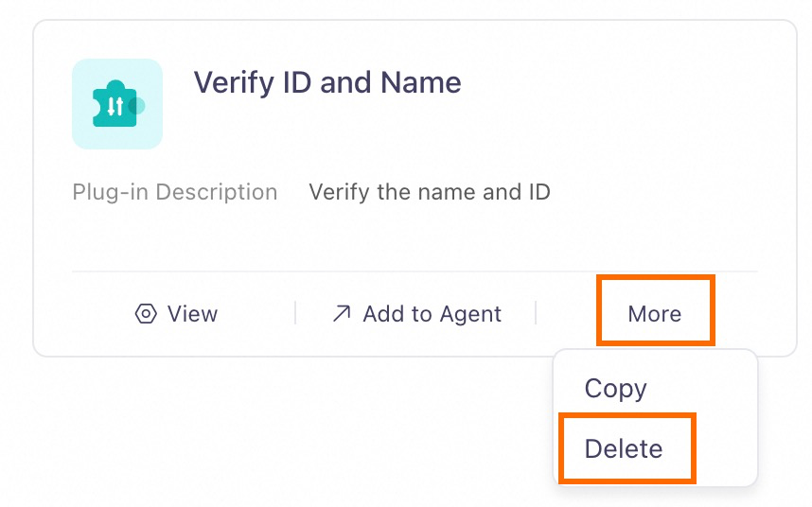The image size is (812, 507).
Task: Click the white up-down arrows inside puzzle icon
Action: (115, 107)
